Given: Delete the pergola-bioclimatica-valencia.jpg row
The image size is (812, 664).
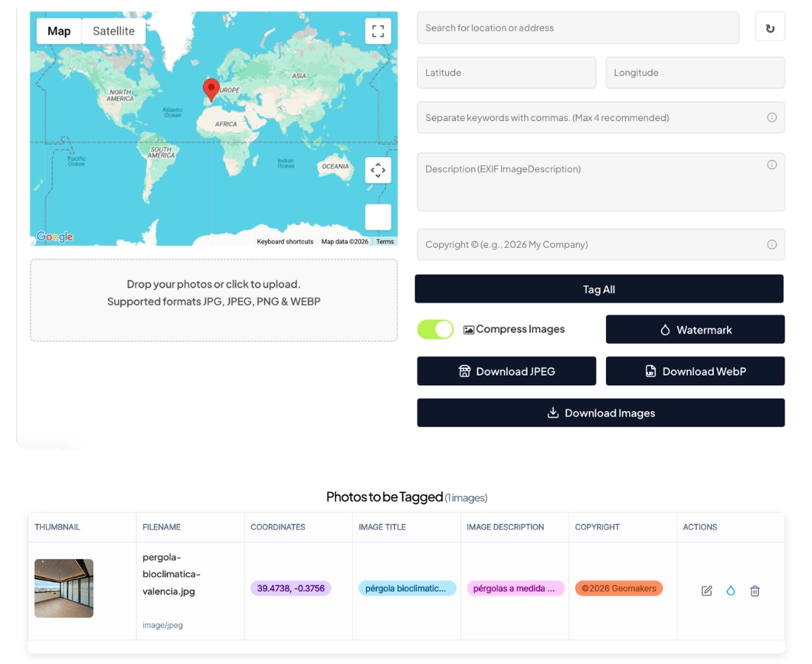Looking at the screenshot, I should pos(754,591).
